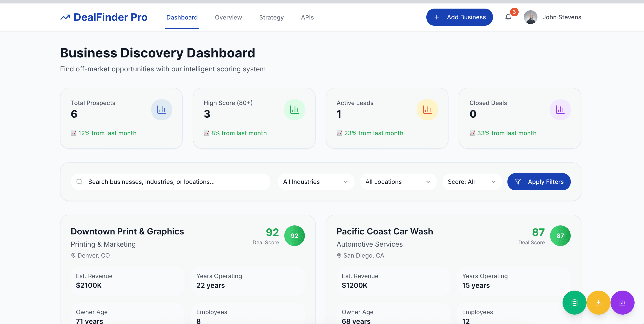Expand the All Locations selector
Image resolution: width=644 pixels, height=324 pixels.
tap(398, 182)
